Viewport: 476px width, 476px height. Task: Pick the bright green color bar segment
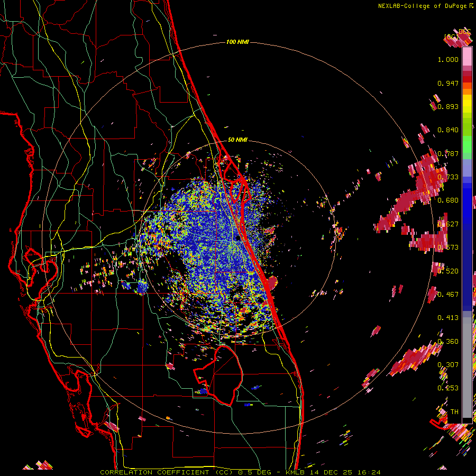click(467, 144)
